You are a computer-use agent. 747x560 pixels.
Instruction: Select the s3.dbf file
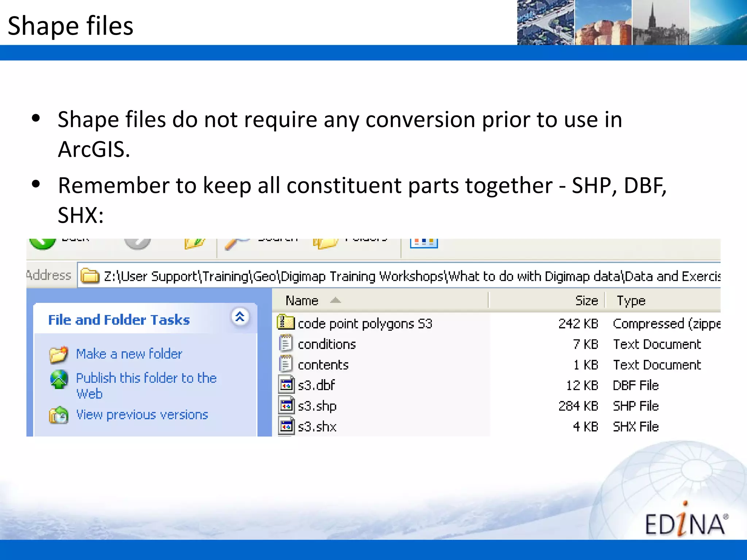[316, 385]
